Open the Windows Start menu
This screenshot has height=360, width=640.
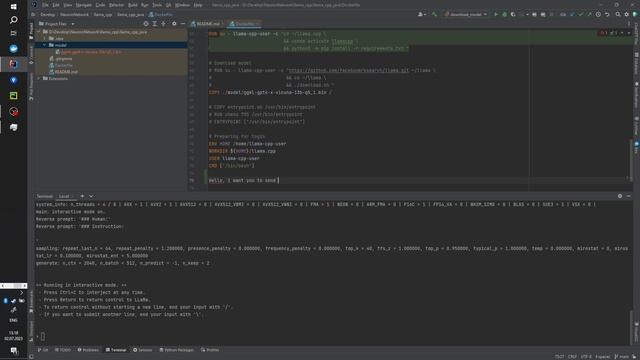13,7
